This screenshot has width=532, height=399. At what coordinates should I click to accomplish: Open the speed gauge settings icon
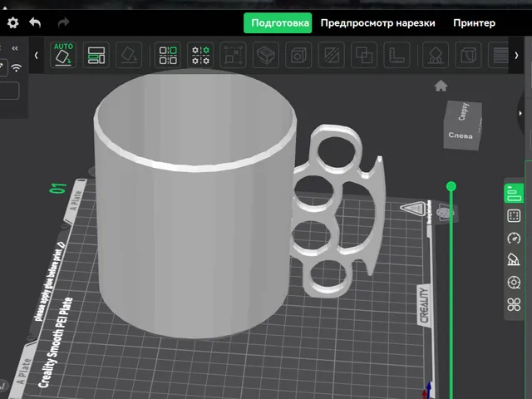514,238
